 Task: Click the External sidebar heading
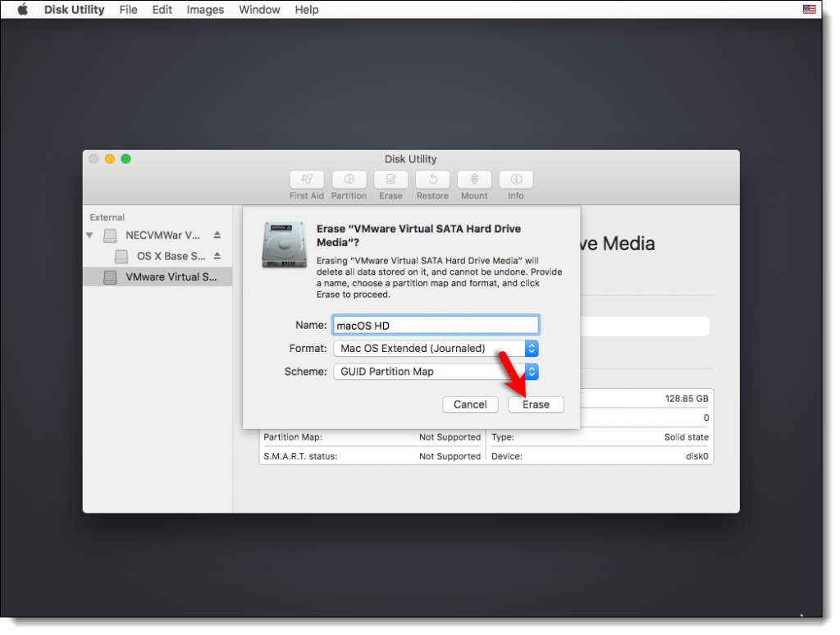(107, 217)
